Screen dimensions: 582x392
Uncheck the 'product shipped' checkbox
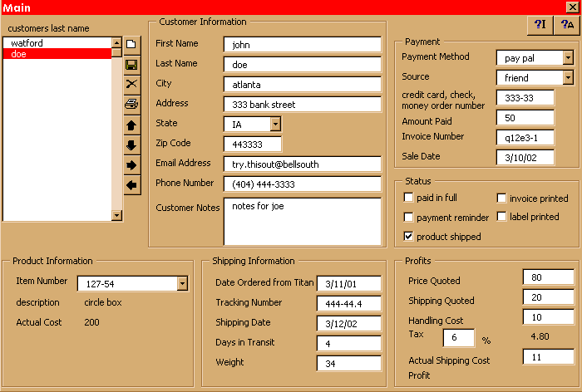(x=408, y=237)
